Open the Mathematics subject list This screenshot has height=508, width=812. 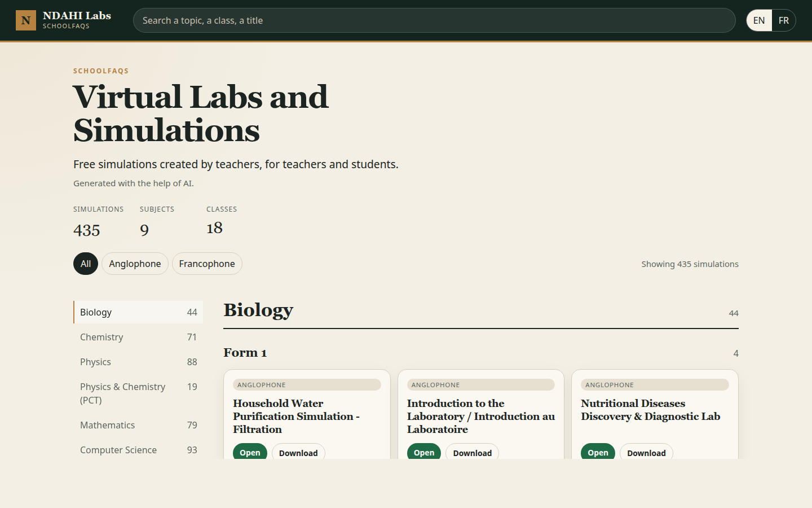coord(138,425)
